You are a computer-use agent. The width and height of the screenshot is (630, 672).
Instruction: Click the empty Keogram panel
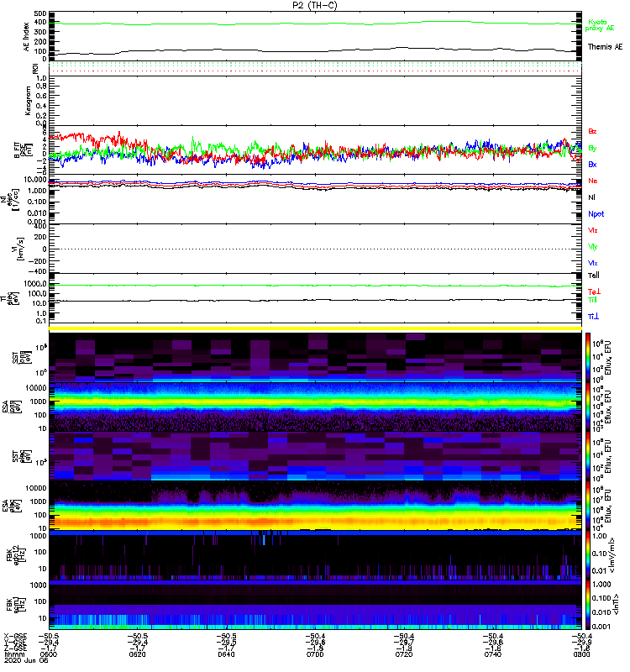[x=315, y=101]
